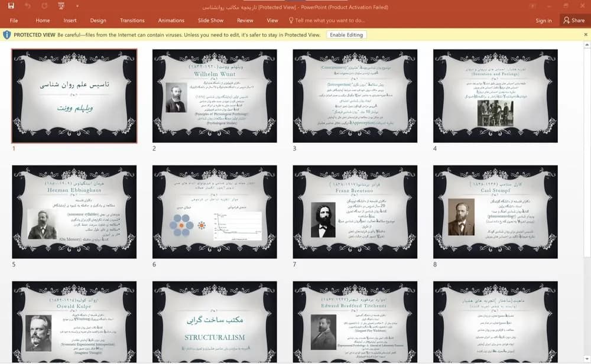591x364 pixels.
Task: Open the Animations tab
Action: click(x=171, y=20)
